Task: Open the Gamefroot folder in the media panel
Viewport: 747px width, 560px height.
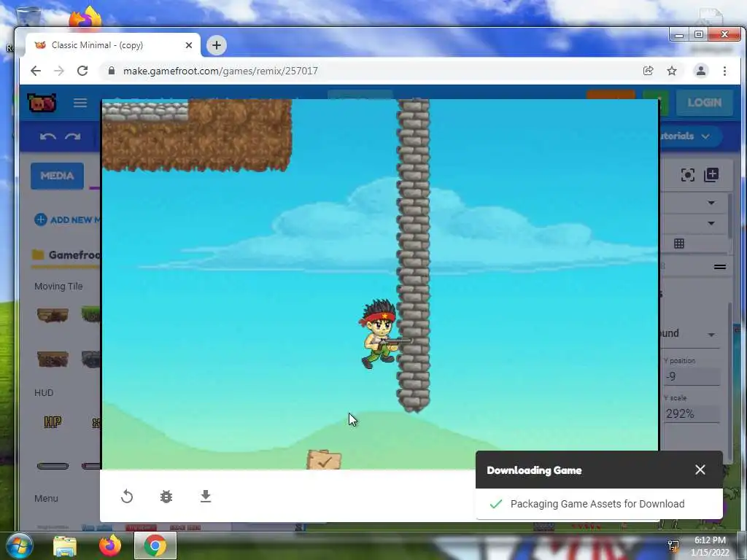Action: click(x=66, y=254)
